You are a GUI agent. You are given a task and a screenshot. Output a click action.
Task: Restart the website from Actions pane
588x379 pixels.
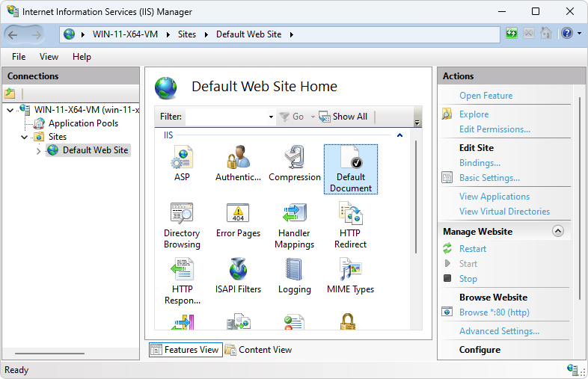click(x=473, y=249)
